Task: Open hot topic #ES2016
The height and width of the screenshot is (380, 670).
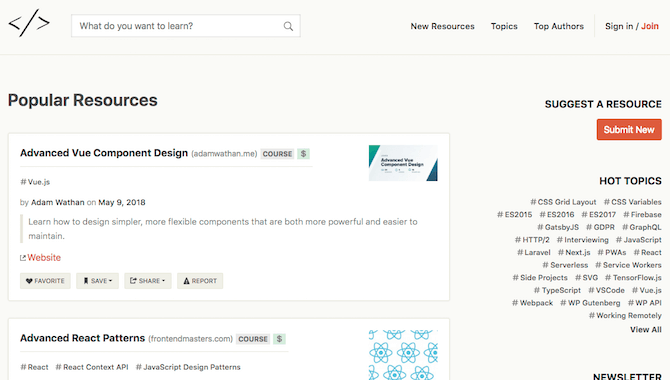Action: [x=557, y=214]
